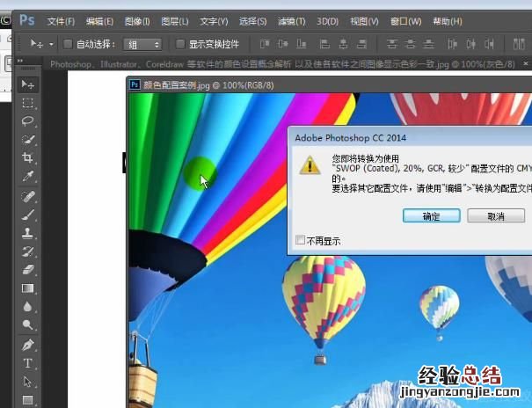Select the Eyedropper tool
The image size is (532, 408).
click(x=28, y=176)
